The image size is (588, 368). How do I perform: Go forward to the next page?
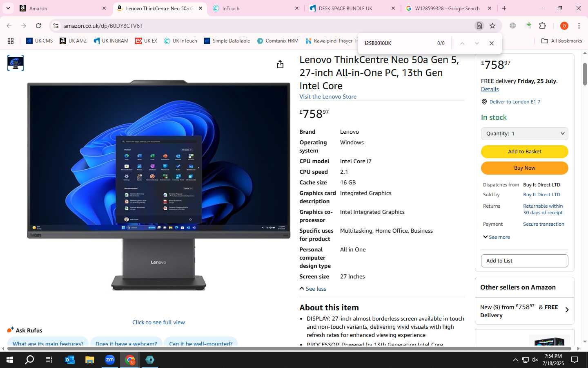(x=24, y=26)
